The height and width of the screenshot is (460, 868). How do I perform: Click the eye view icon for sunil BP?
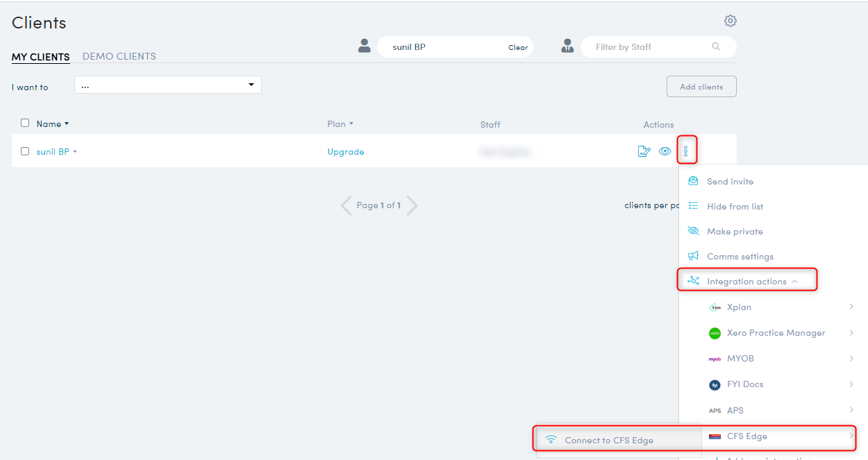(665, 151)
